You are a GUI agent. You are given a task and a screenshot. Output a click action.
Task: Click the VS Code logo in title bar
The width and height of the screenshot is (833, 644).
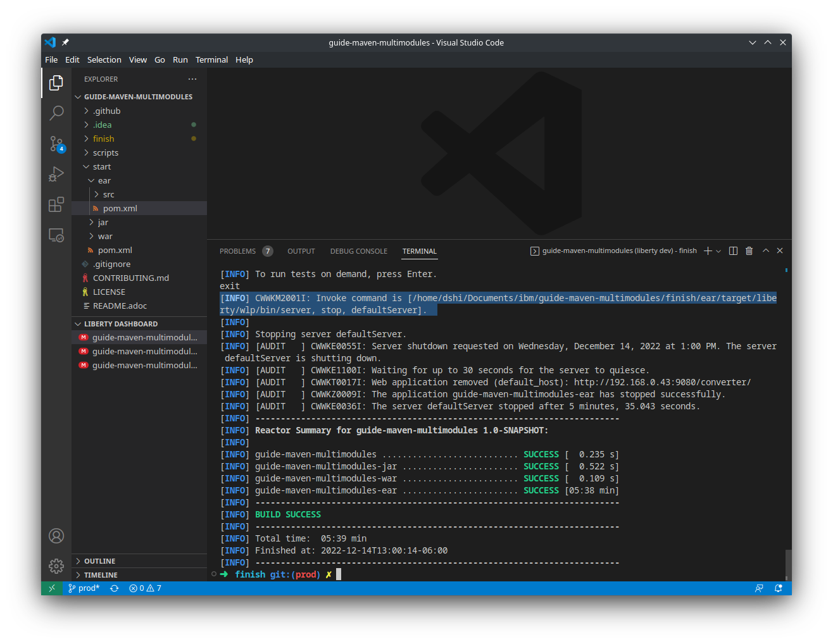(50, 42)
